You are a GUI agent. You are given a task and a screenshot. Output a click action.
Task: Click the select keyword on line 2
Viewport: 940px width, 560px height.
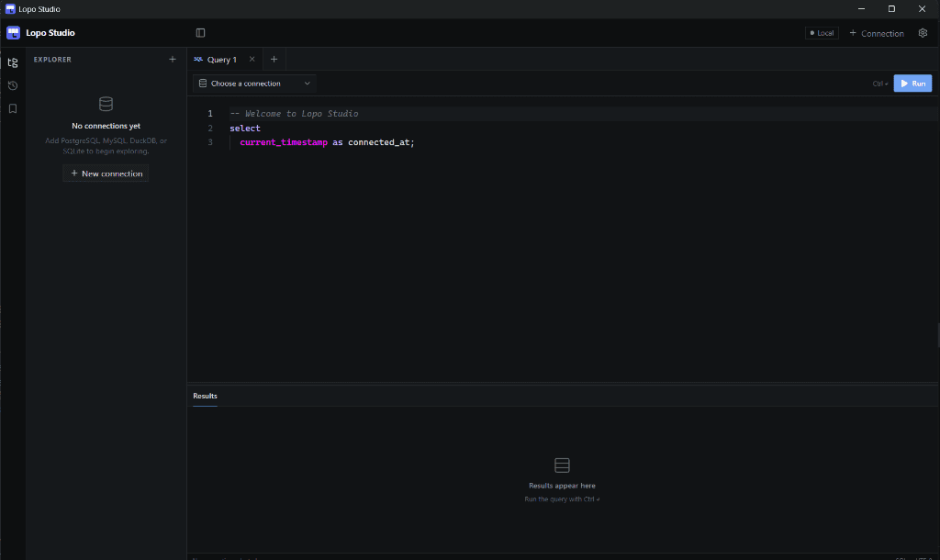[x=244, y=129]
